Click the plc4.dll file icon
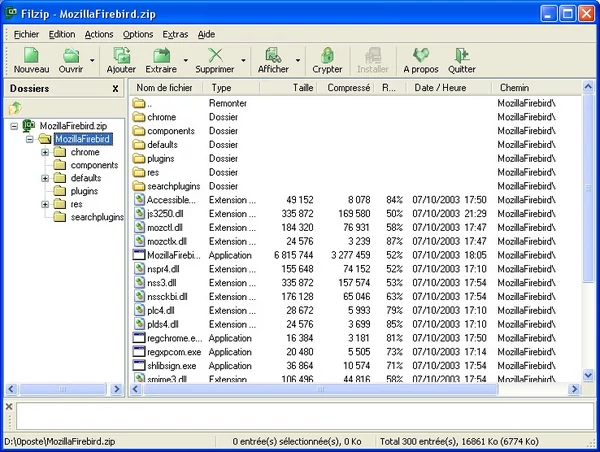 (139, 310)
